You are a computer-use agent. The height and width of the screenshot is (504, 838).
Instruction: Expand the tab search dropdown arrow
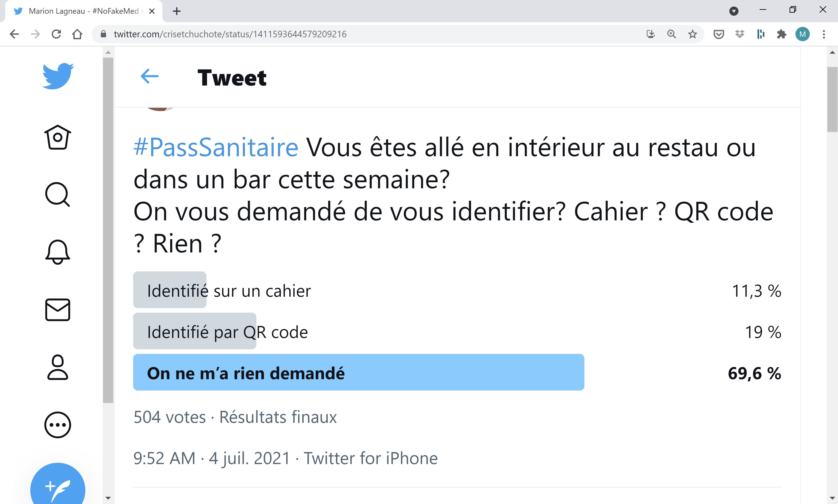pyautogui.click(x=734, y=11)
